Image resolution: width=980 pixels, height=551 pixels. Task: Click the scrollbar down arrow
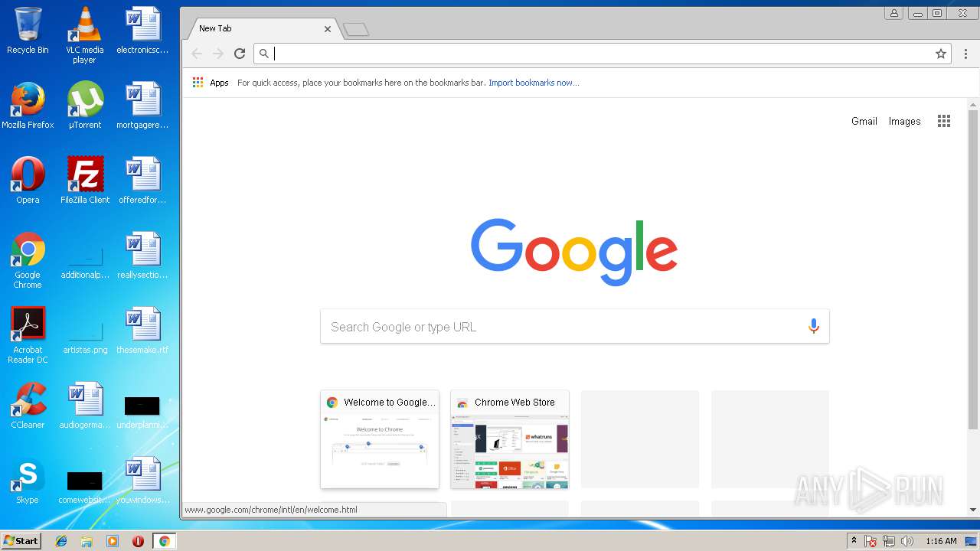973,510
